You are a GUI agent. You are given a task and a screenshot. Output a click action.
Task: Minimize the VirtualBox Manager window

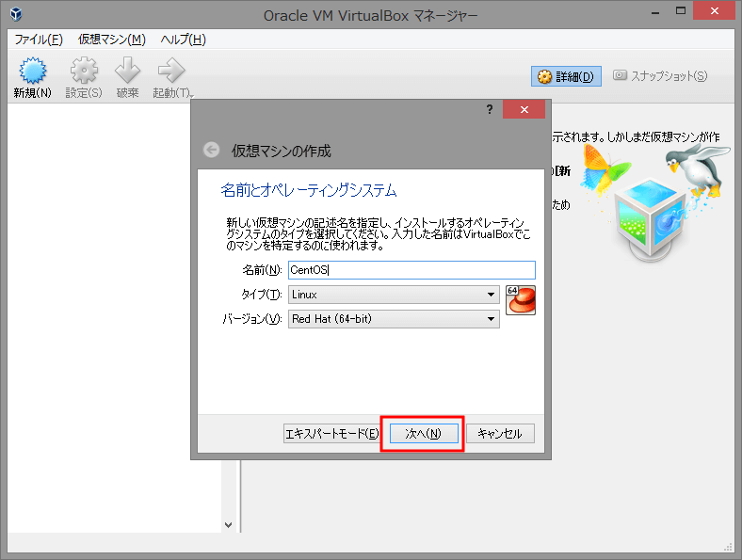tap(655, 12)
